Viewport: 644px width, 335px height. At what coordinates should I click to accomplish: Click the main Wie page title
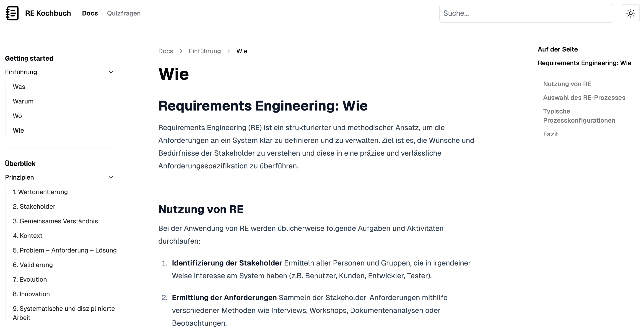tap(174, 74)
